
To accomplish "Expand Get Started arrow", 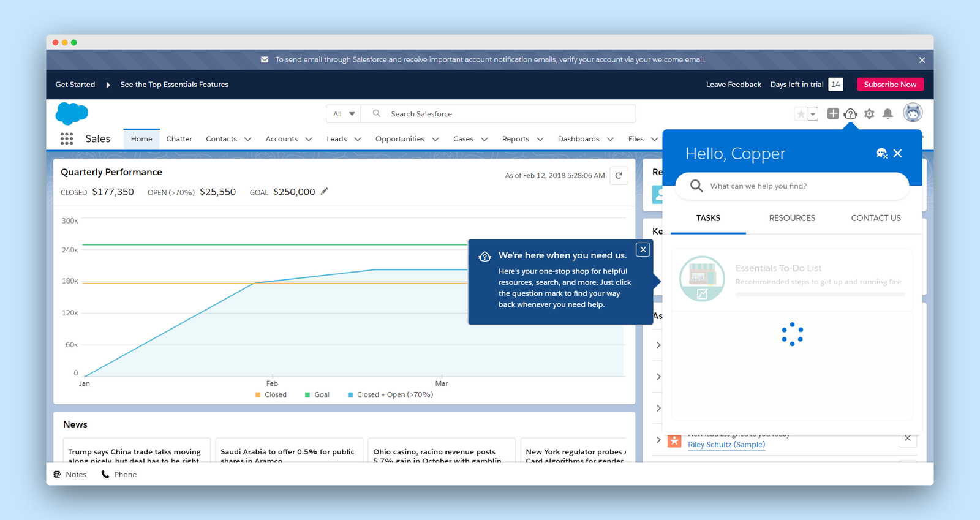I will [x=108, y=85].
